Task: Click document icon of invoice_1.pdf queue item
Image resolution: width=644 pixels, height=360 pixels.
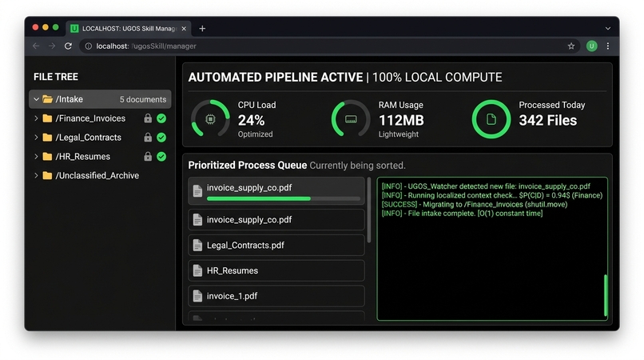Action: click(197, 296)
